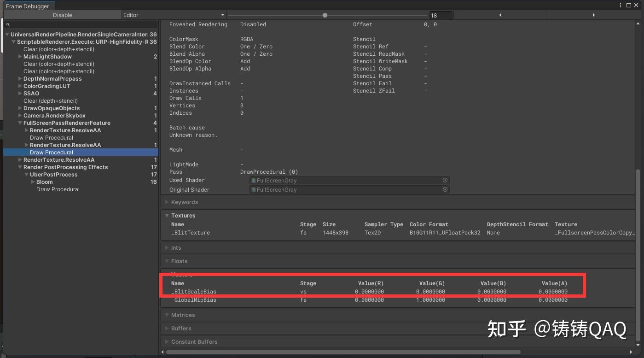Click the vertical scrollbar of details panel
644x358 pixels.
(638, 255)
